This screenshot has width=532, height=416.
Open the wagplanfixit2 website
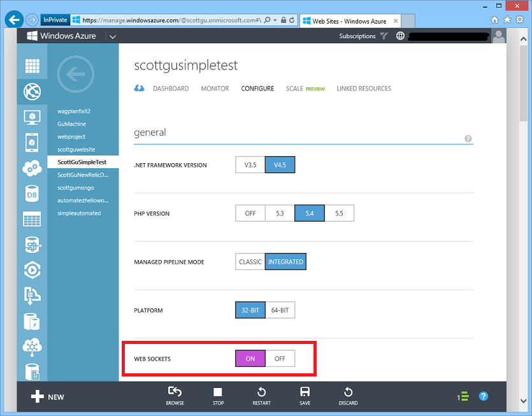pos(74,111)
